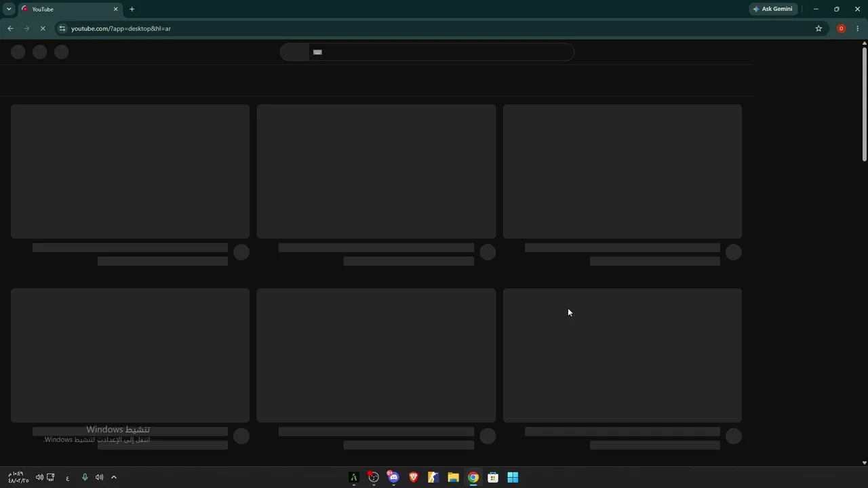
Task: Focus the address bar showing youtube.com URL
Action: pos(434,28)
